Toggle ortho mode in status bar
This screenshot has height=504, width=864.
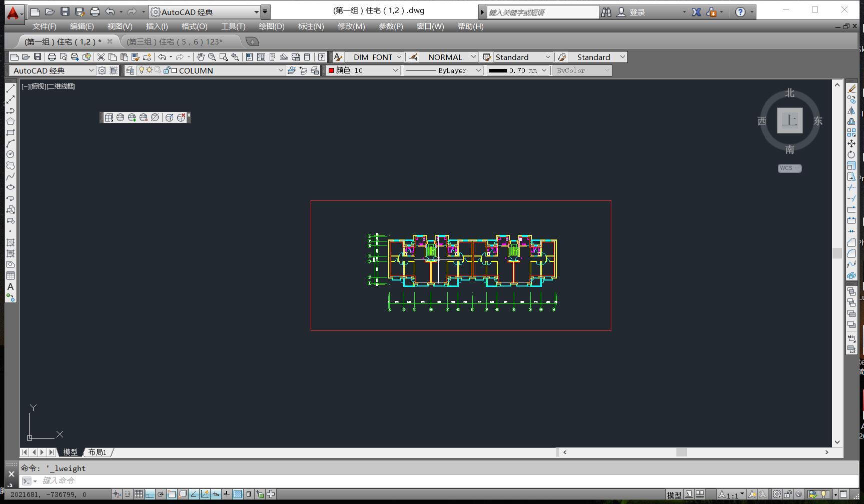(x=150, y=494)
